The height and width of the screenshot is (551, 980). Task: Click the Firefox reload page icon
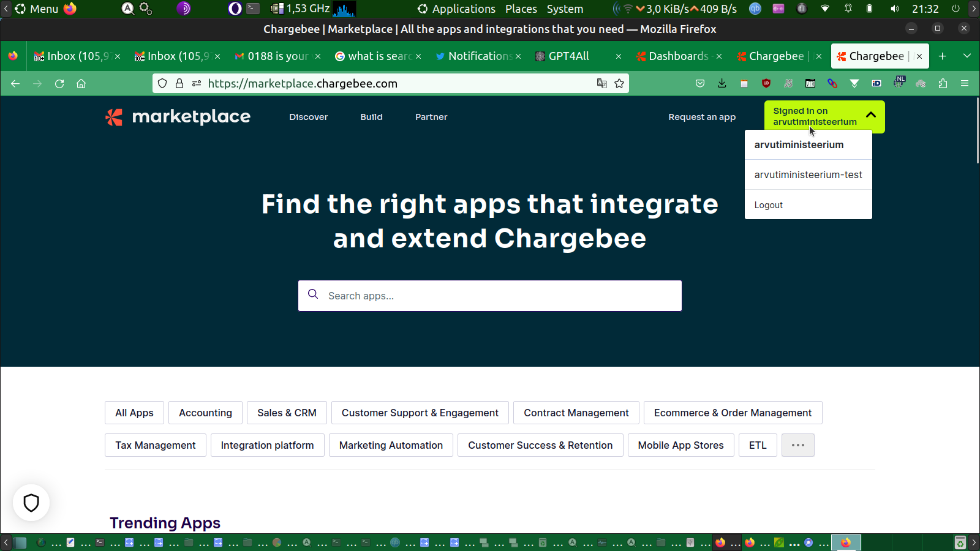[x=59, y=84]
